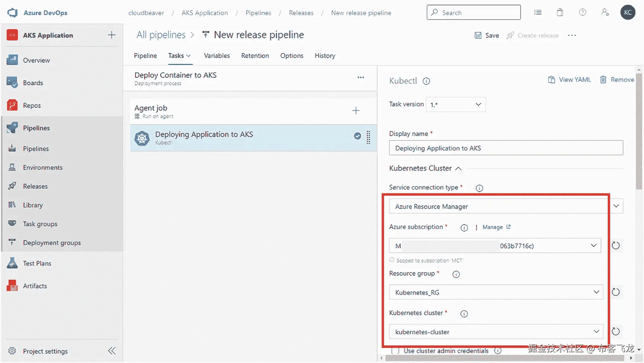644x363 pixels.
Task: Switch to the Retention tab
Action: (x=255, y=56)
